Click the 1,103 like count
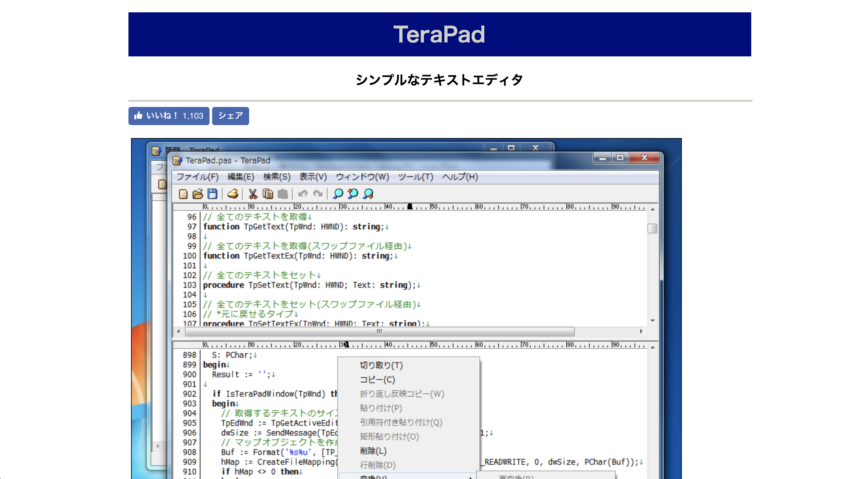 [193, 116]
